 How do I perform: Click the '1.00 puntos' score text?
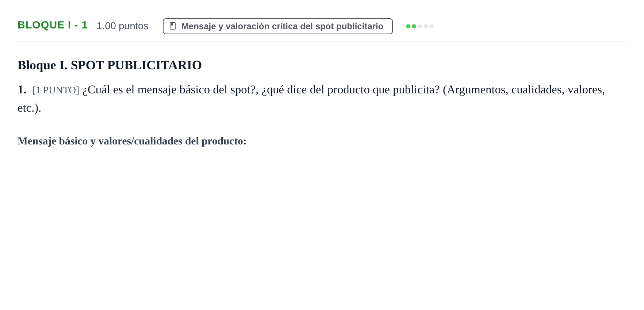click(x=122, y=26)
